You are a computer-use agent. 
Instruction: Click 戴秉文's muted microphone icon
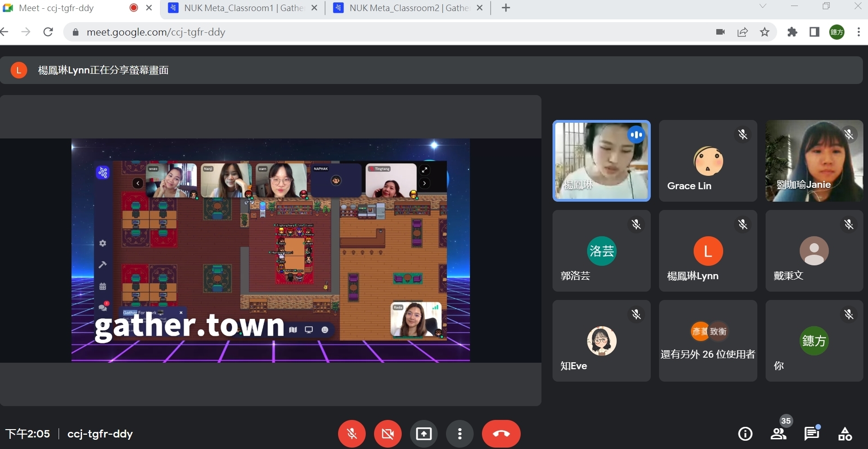849,224
